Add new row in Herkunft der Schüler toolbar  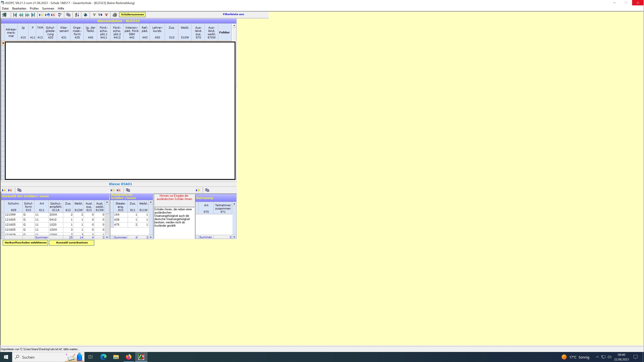[x=4, y=190]
